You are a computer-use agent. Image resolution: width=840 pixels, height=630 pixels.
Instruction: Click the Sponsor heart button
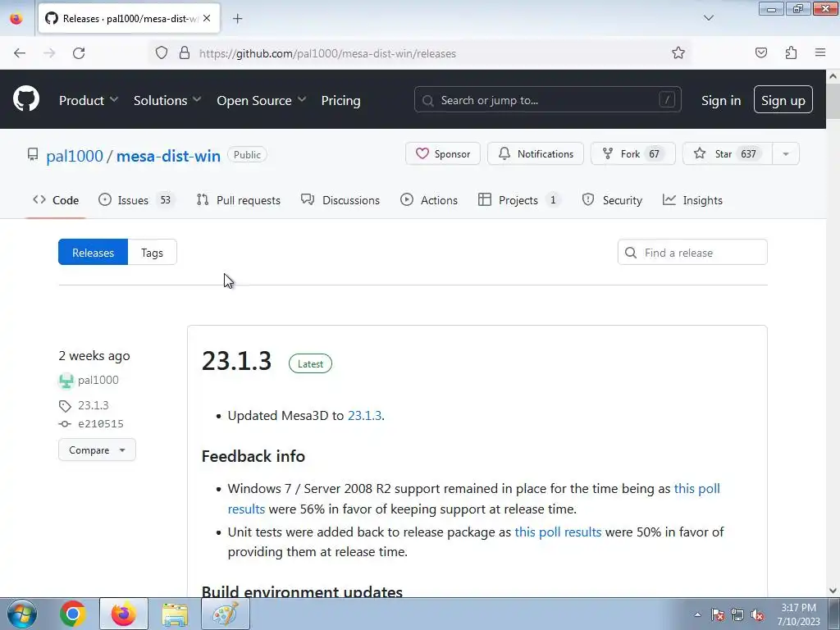point(442,153)
